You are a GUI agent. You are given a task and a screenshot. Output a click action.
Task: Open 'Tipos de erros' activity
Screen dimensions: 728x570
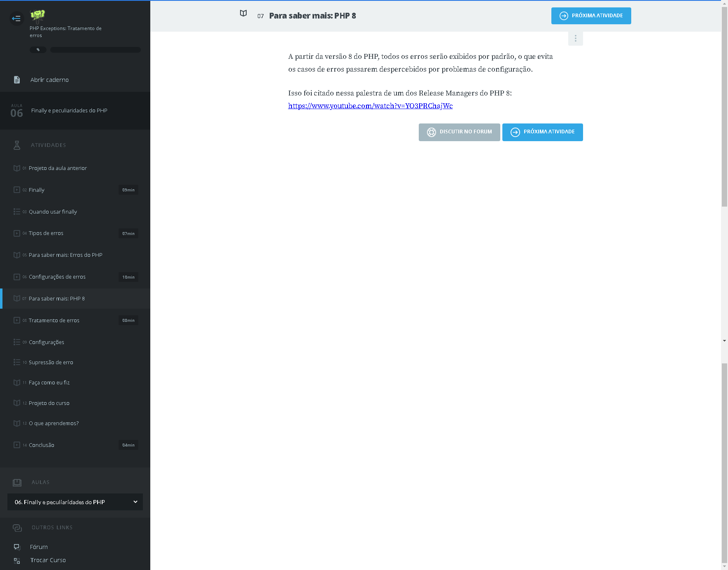click(46, 233)
